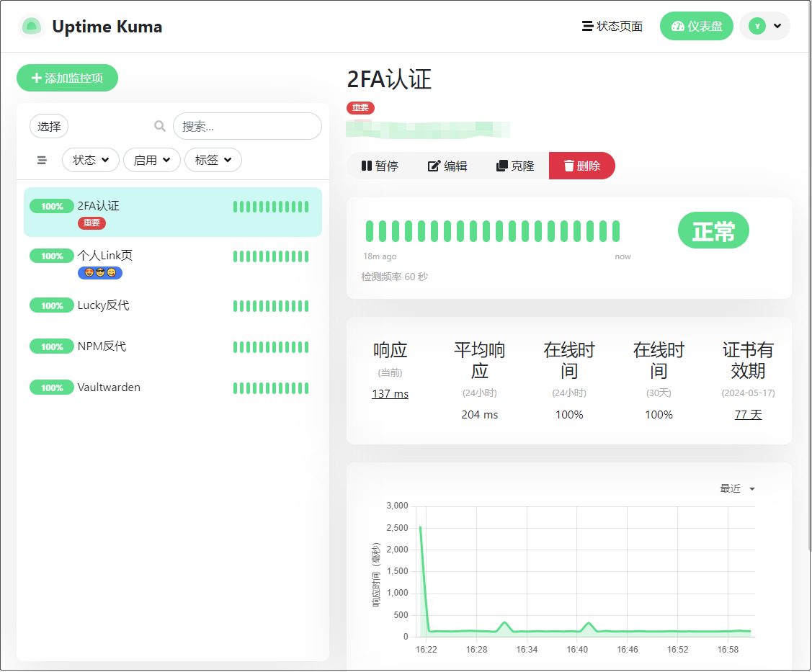
Task: Expand the user profile dropdown arrow
Action: click(777, 26)
